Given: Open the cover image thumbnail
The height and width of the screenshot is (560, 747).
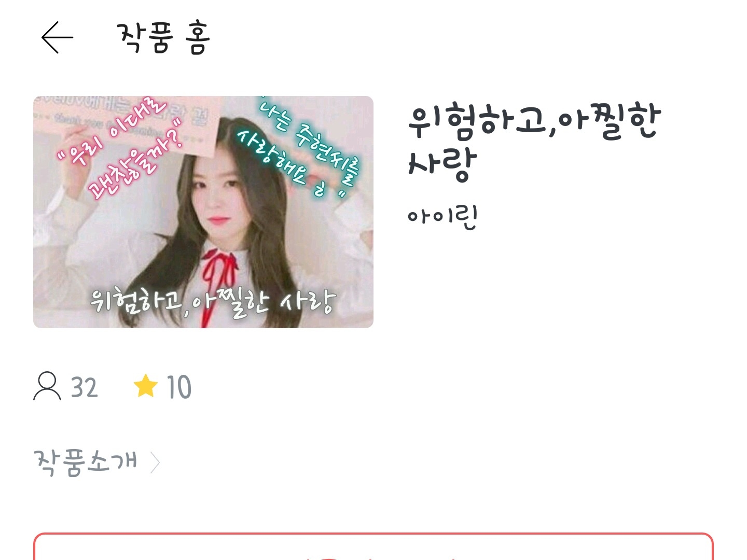Looking at the screenshot, I should 203,212.
